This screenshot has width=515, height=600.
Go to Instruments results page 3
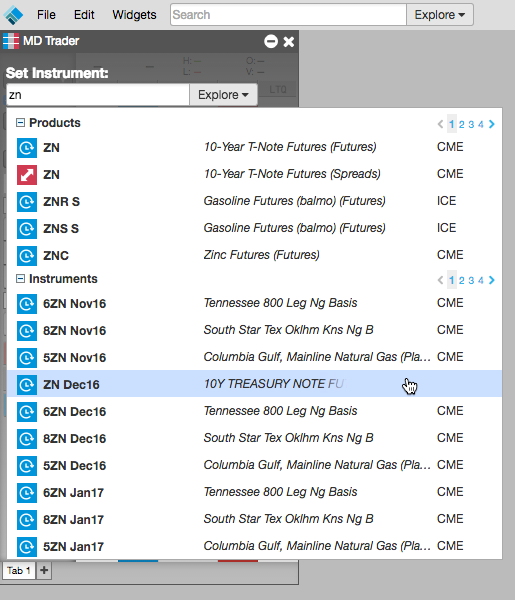(471, 280)
